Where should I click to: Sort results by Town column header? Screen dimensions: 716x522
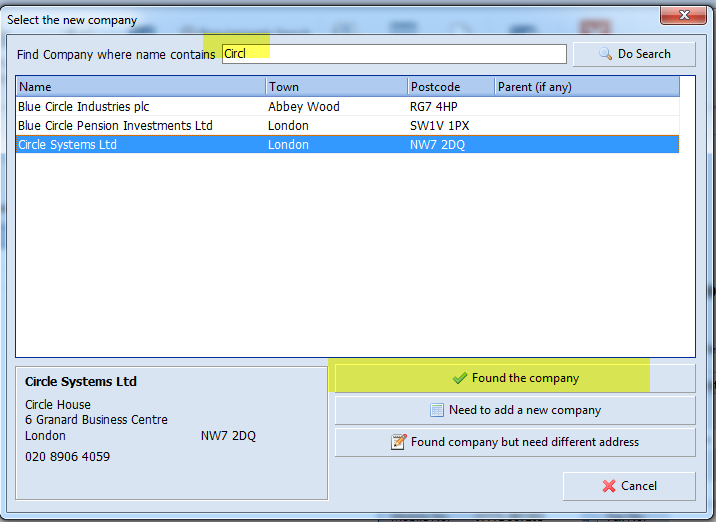tap(337, 87)
